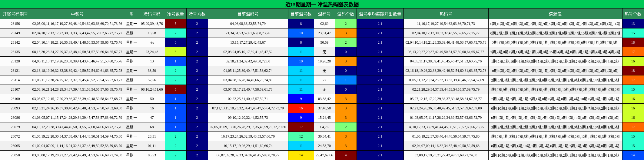Select cold codes cell 无 in row 26142
Screen dimensions: 644x160
152,42
